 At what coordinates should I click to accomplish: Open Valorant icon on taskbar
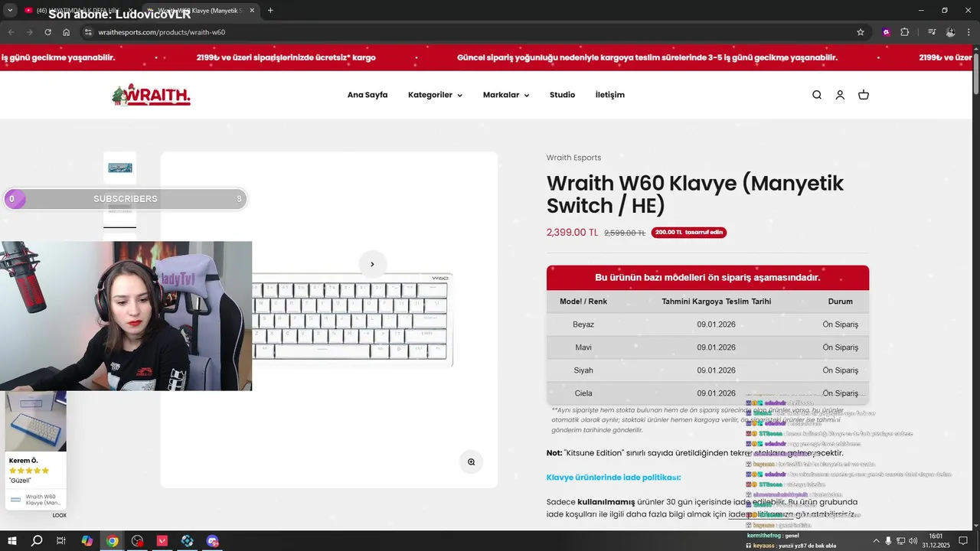[162, 541]
